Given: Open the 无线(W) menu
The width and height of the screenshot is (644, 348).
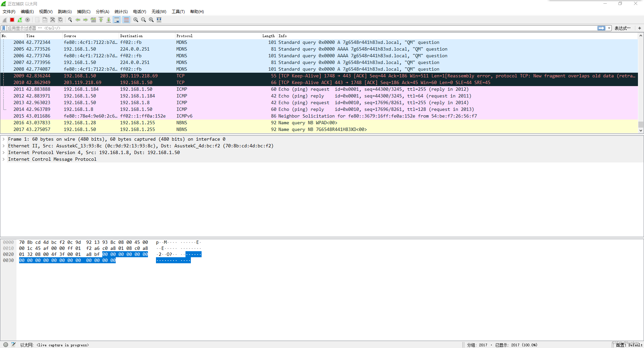Looking at the screenshot, I should [x=159, y=12].
